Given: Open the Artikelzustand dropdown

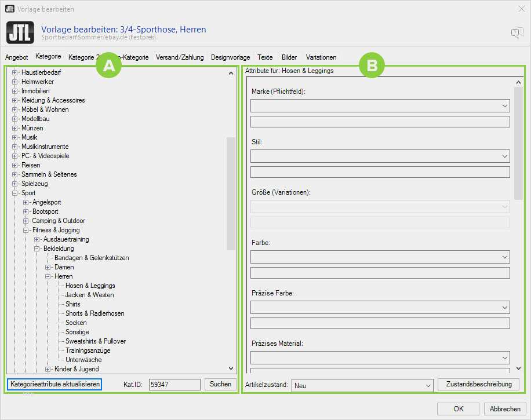Looking at the screenshot, I should coord(362,385).
